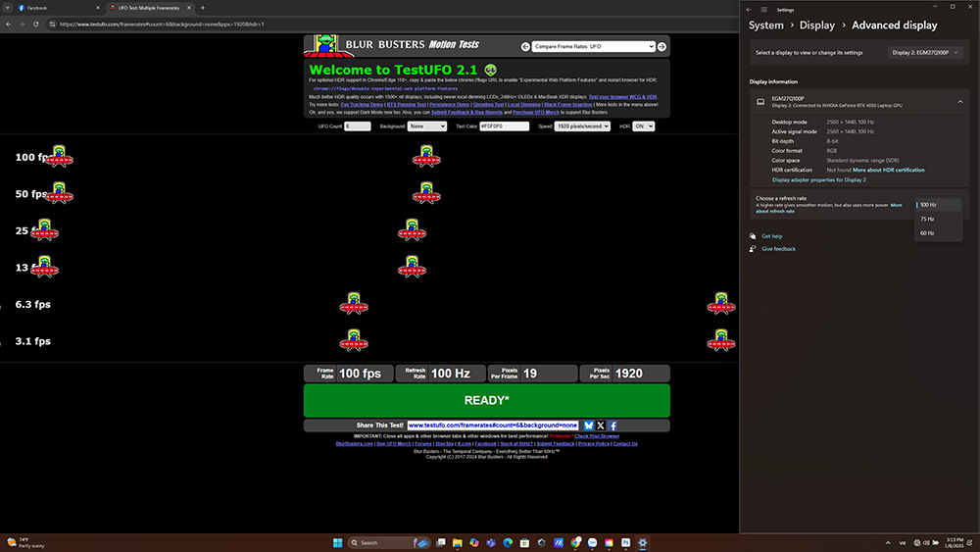The height and width of the screenshot is (552, 980).
Task: Open the Background dropdown set to None
Action: point(427,126)
